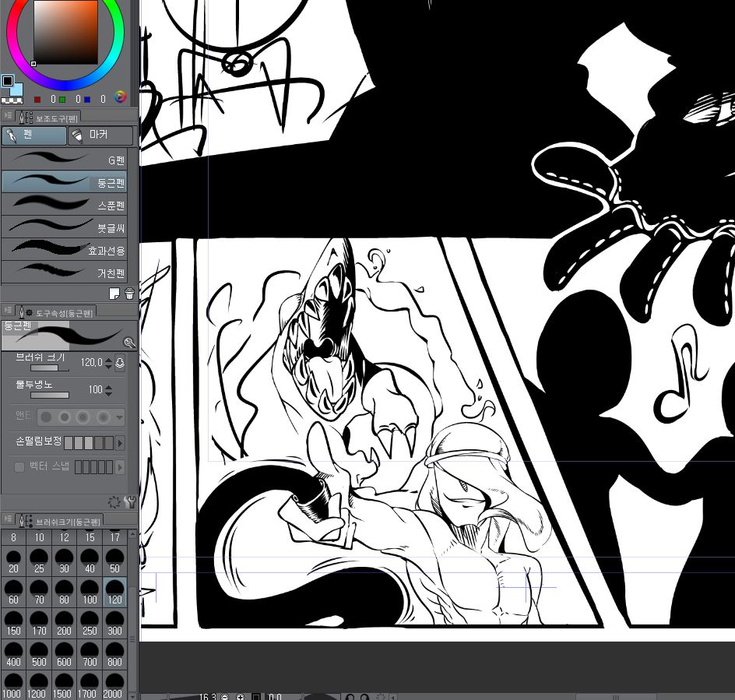Adjust the 물투넝노 density slider

pos(49,396)
